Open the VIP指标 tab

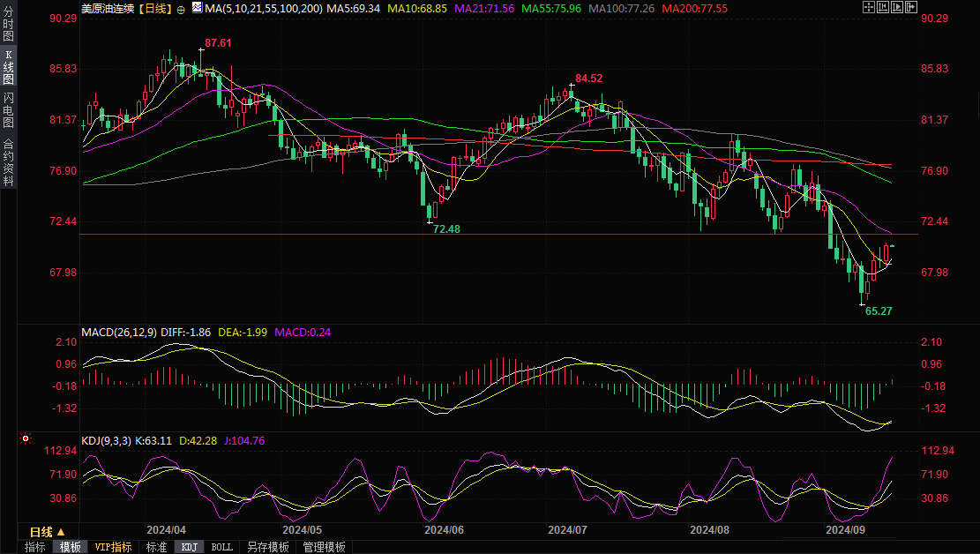114,547
